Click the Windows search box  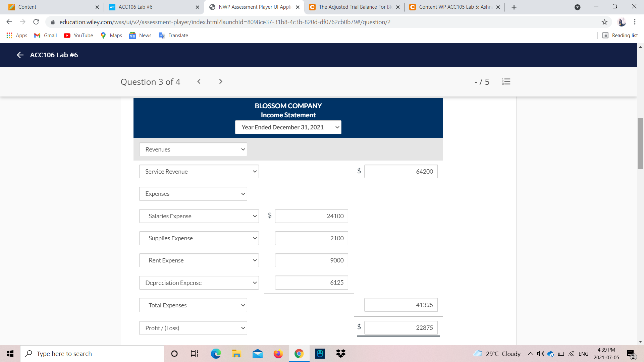pyautogui.click(x=92, y=354)
